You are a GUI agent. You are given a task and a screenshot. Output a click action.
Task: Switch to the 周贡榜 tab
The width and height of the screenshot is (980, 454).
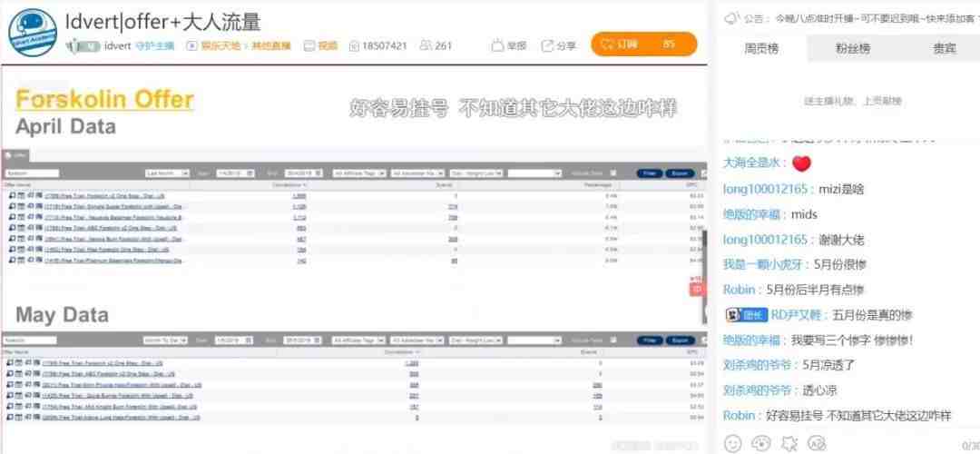[x=760, y=49]
